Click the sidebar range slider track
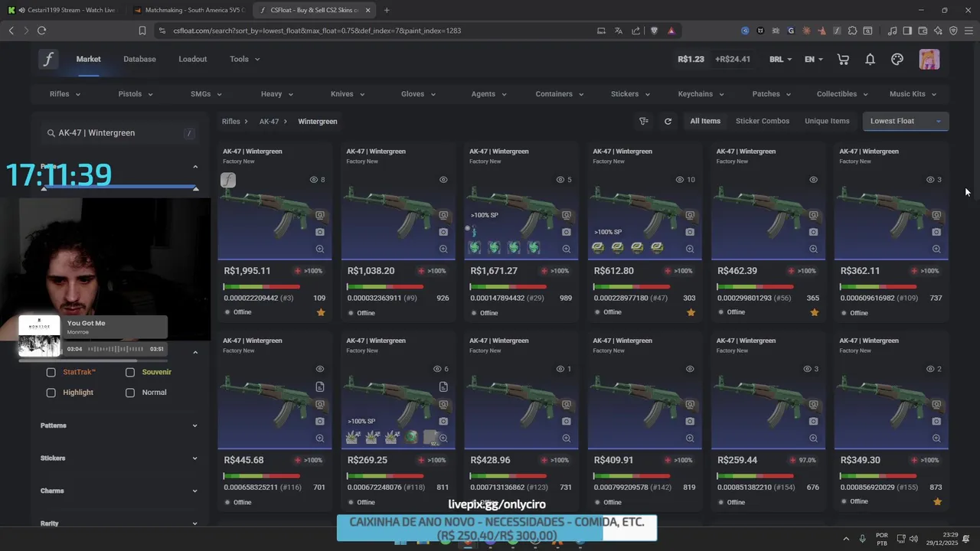980x551 pixels. [119, 187]
